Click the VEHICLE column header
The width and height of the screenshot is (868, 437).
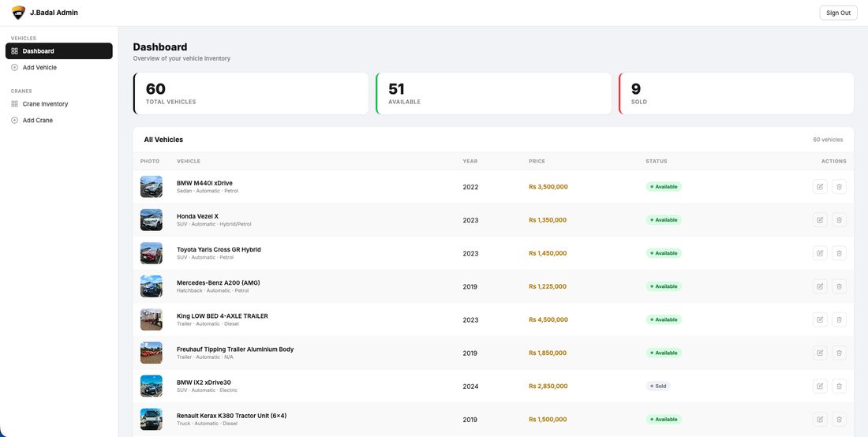pyautogui.click(x=189, y=162)
